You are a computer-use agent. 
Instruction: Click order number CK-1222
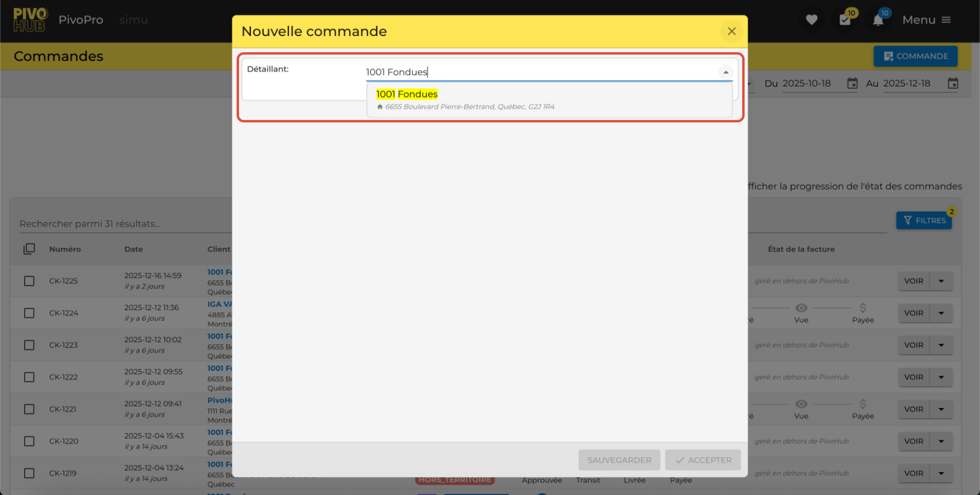tap(64, 377)
